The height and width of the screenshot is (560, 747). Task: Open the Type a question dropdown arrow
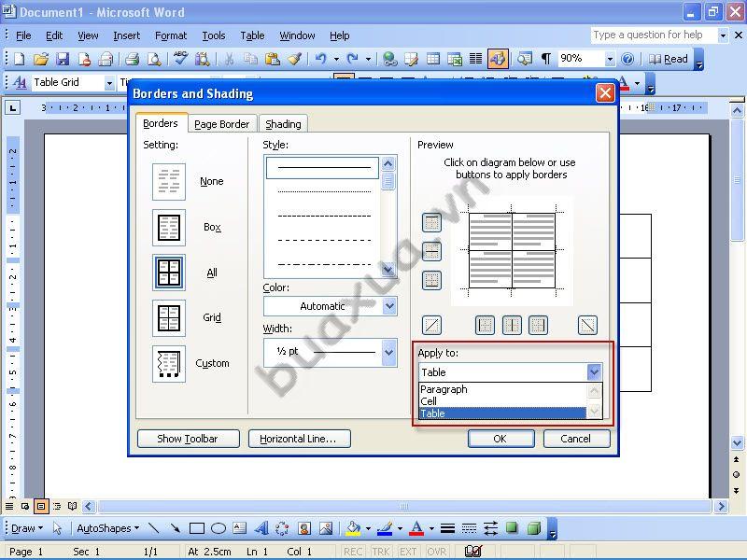[723, 35]
